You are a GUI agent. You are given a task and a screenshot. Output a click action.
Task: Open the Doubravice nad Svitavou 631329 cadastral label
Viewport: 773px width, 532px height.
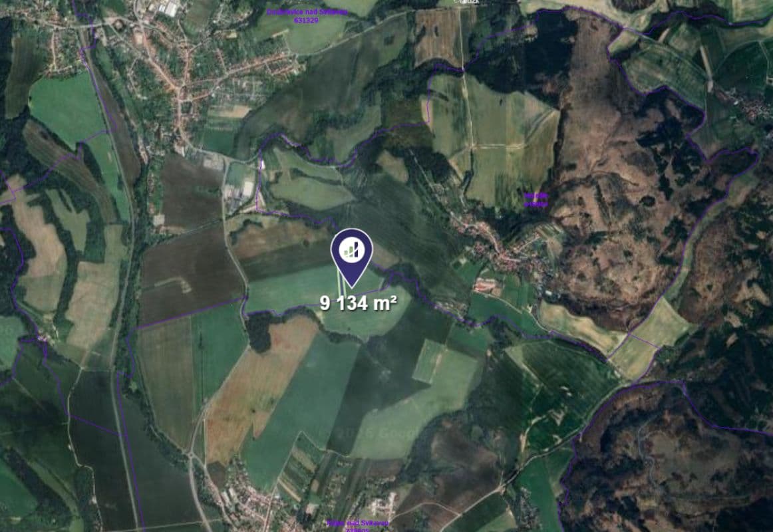[307, 16]
